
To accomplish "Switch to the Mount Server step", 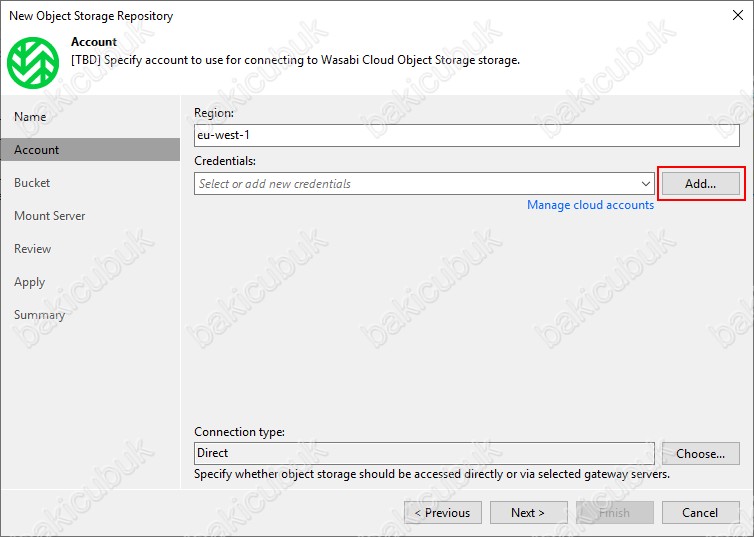I will coord(50,216).
